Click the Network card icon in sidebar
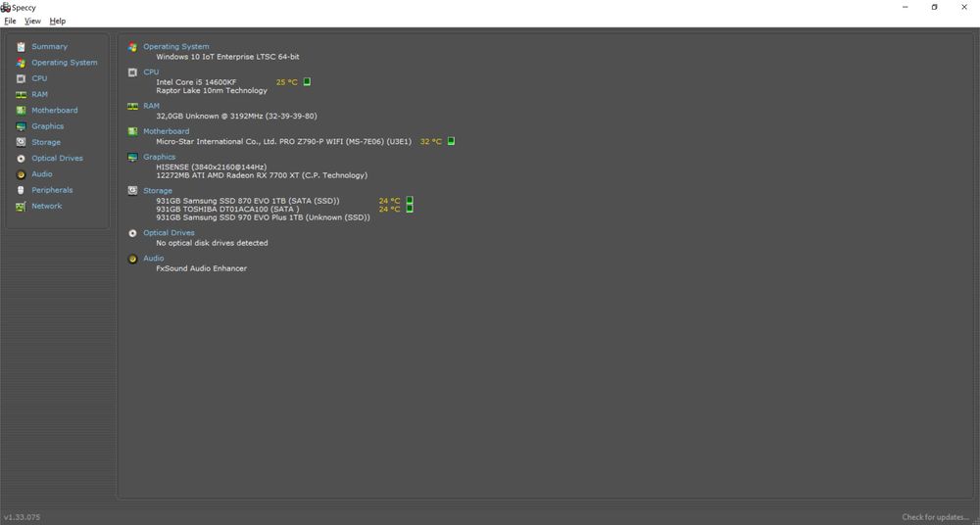The image size is (980, 525). (x=21, y=207)
